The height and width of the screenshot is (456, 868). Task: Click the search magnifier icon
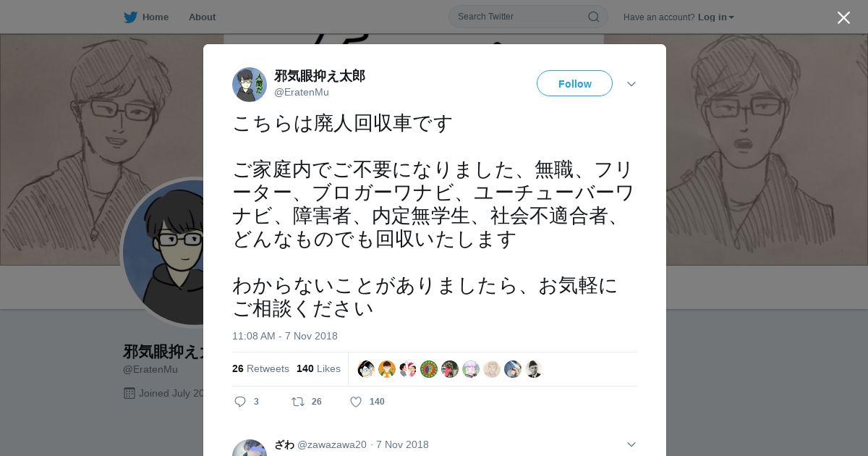coord(593,17)
